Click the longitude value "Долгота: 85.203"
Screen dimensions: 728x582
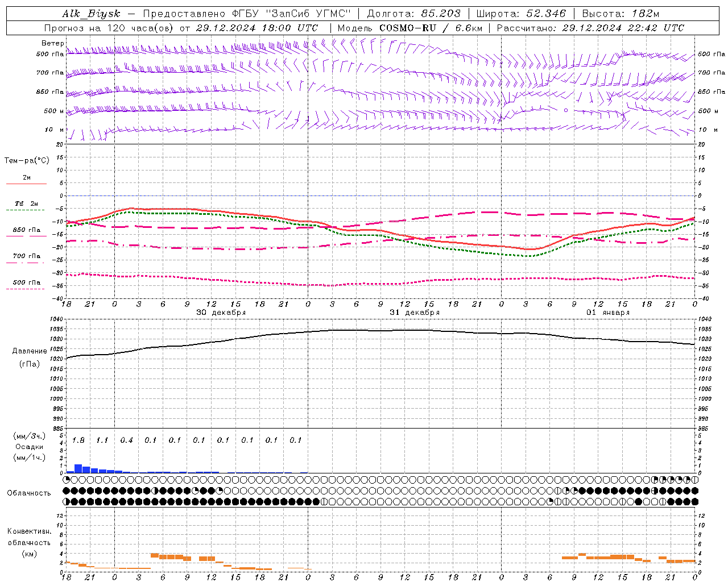(x=413, y=14)
